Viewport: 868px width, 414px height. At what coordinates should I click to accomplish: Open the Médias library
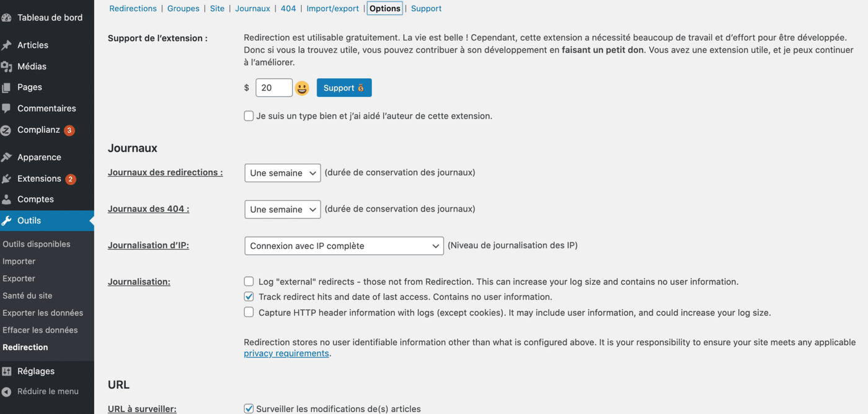pyautogui.click(x=9, y=66)
